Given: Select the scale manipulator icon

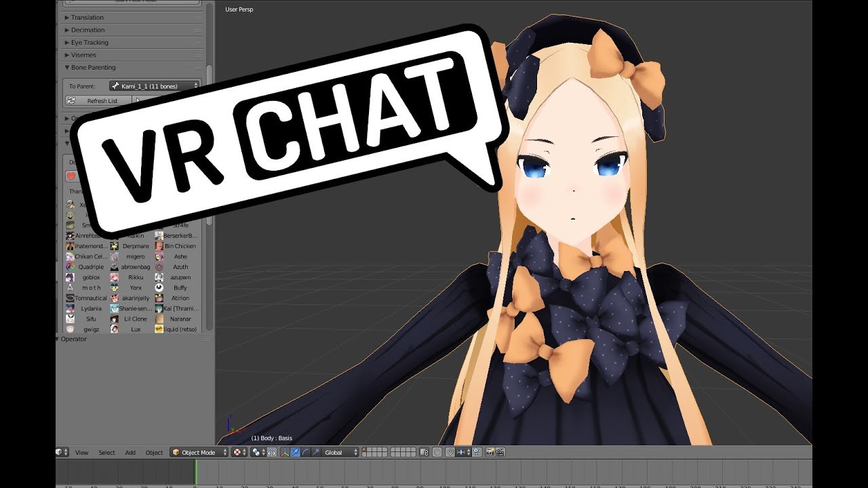Looking at the screenshot, I should pyautogui.click(x=315, y=452).
